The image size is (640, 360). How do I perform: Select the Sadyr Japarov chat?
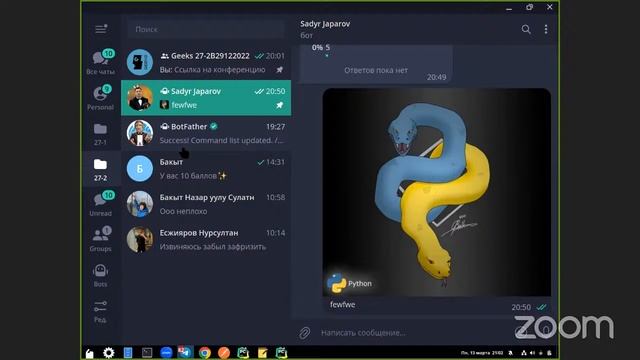[206, 98]
